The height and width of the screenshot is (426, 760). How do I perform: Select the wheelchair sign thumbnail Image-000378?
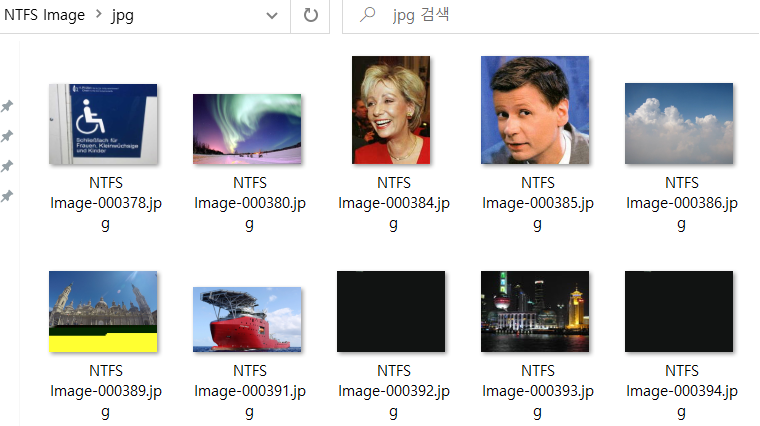(103, 124)
